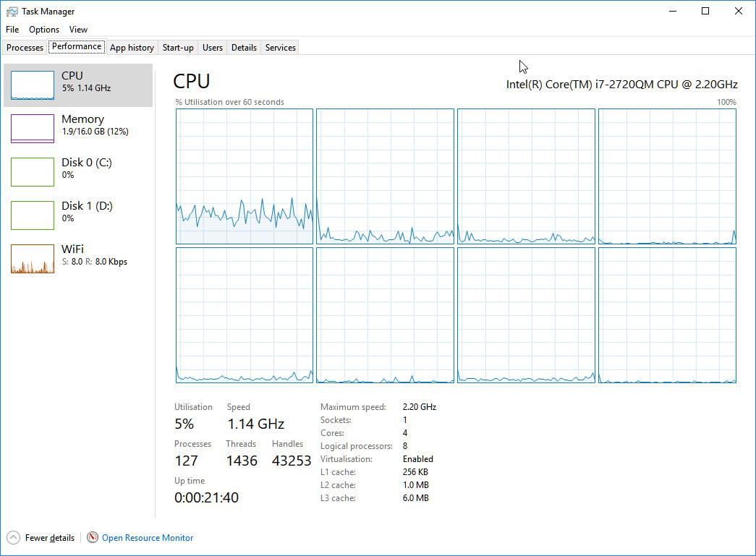
Task: Switch to the Performance tab
Action: [77, 46]
